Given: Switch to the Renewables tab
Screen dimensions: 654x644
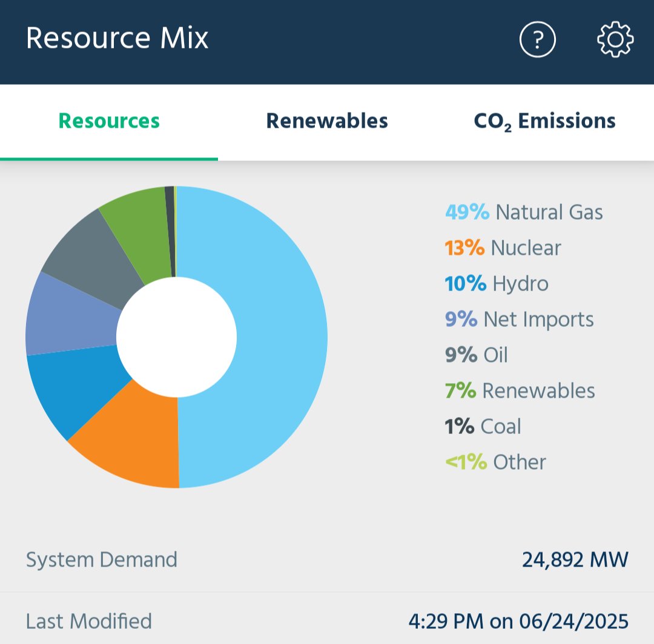Looking at the screenshot, I should [326, 120].
